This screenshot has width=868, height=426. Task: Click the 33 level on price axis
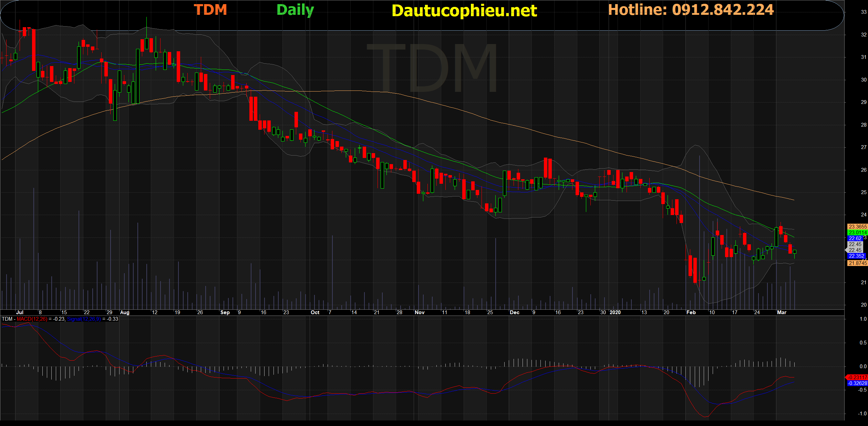[864, 12]
